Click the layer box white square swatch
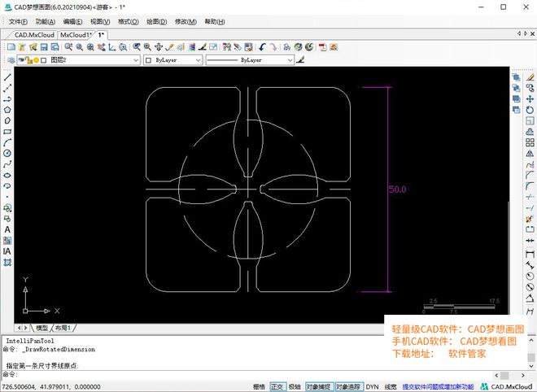The image size is (537, 392). pos(43,60)
